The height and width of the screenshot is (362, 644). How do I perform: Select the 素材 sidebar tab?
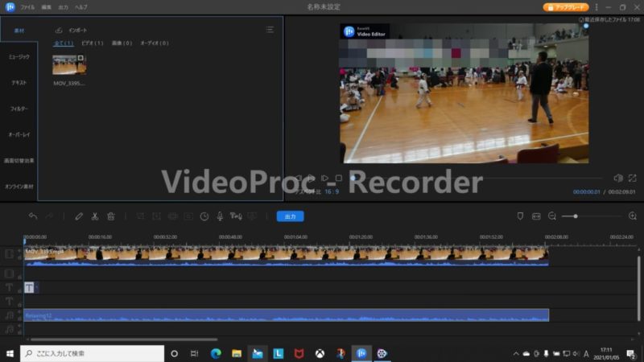19,31
